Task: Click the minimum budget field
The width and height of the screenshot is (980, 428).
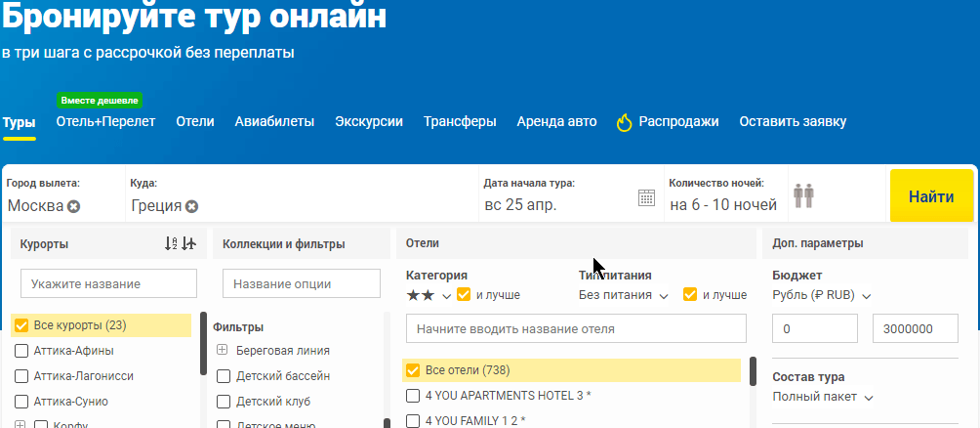Action: [x=815, y=328]
